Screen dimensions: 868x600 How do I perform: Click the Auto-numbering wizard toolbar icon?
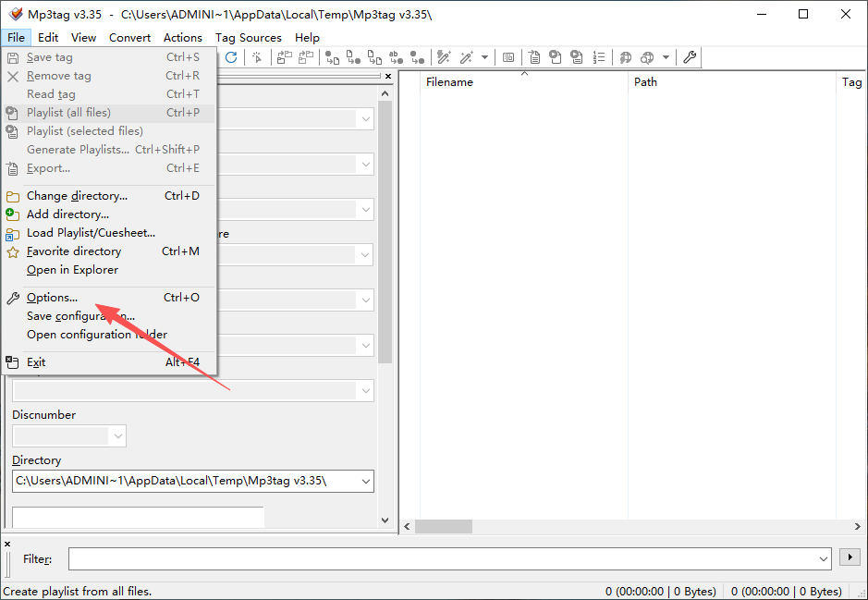598,57
